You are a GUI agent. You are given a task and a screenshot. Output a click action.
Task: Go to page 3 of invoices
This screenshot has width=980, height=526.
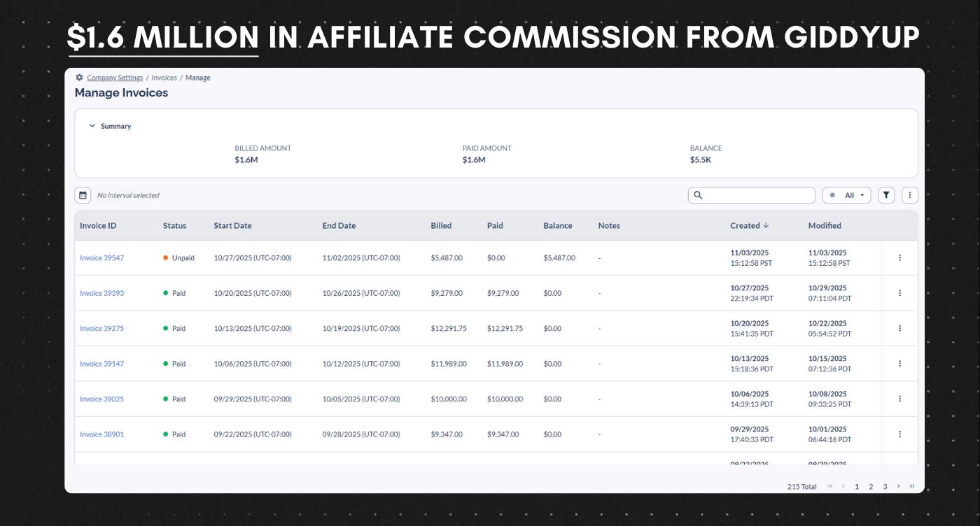(x=885, y=486)
